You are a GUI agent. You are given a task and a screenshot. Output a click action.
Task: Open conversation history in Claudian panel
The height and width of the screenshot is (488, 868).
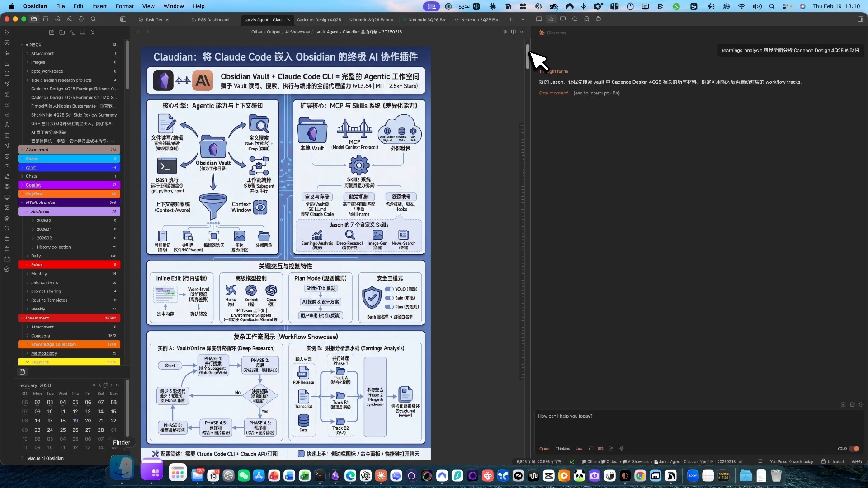point(861,404)
